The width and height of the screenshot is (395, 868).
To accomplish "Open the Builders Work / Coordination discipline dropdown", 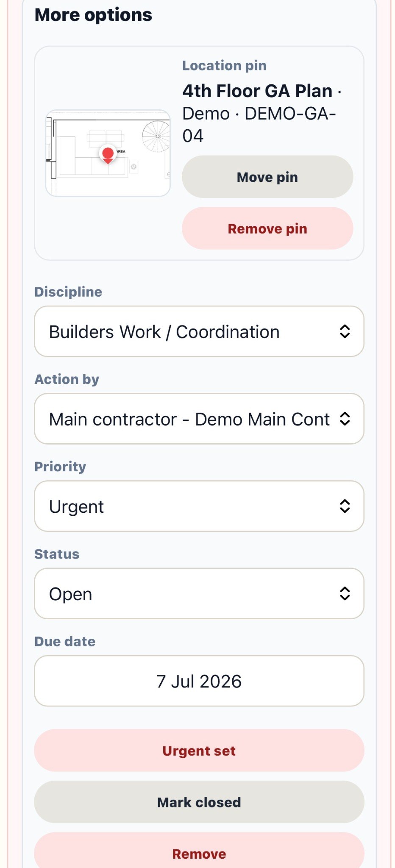I will (x=199, y=331).
